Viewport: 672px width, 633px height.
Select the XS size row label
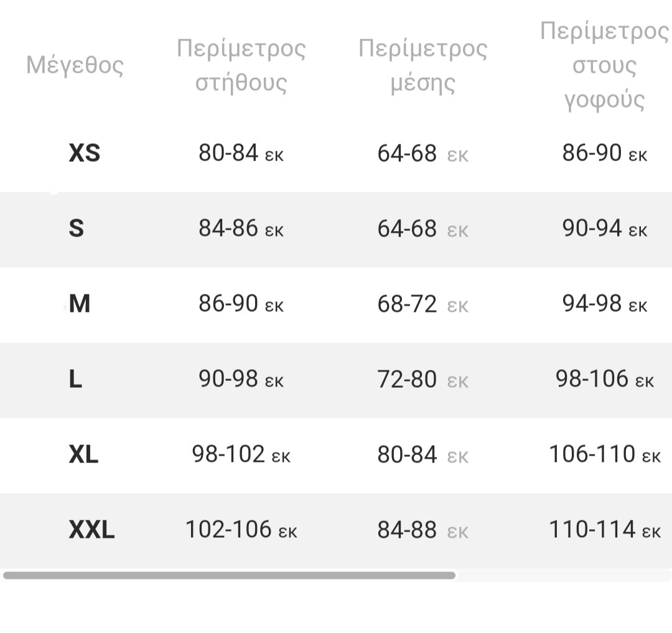click(84, 153)
